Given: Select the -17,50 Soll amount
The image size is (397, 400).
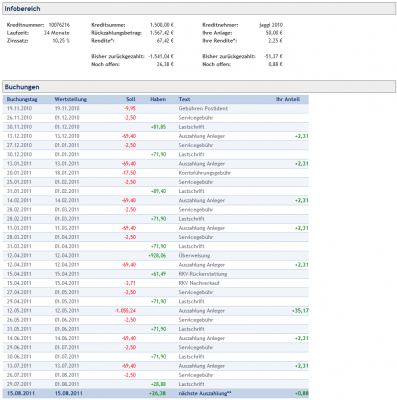Looking at the screenshot, I should coord(129,173).
